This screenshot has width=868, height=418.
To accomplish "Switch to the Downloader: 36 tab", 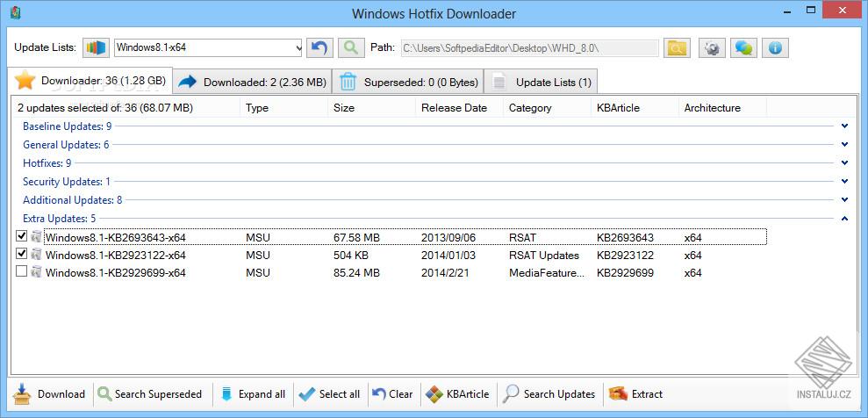I will (91, 82).
